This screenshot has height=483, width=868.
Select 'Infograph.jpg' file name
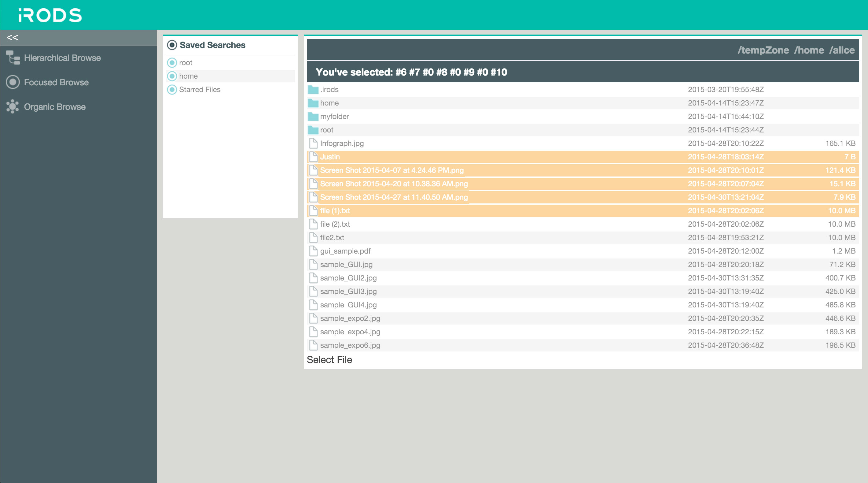[x=342, y=144]
